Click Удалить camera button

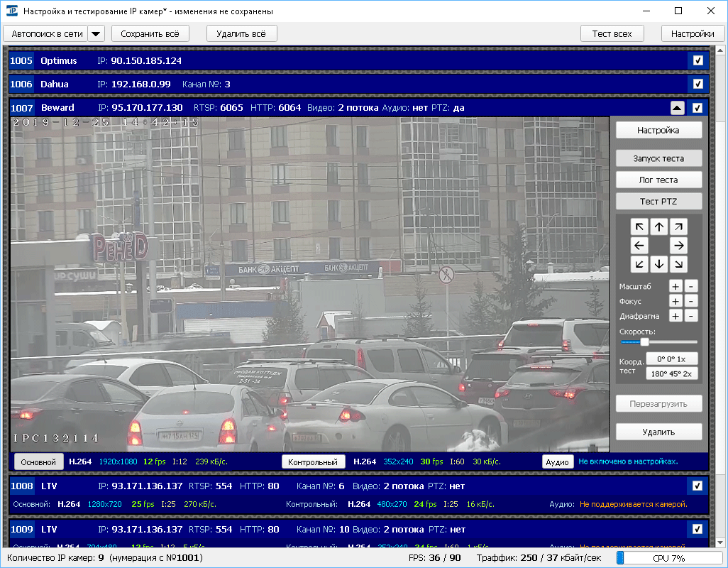click(x=658, y=432)
